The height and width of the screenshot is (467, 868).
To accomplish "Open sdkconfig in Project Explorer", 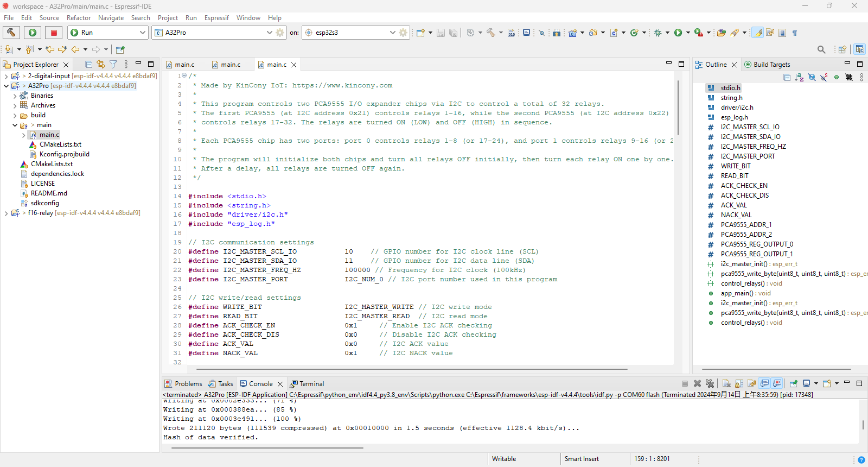I will (x=45, y=203).
